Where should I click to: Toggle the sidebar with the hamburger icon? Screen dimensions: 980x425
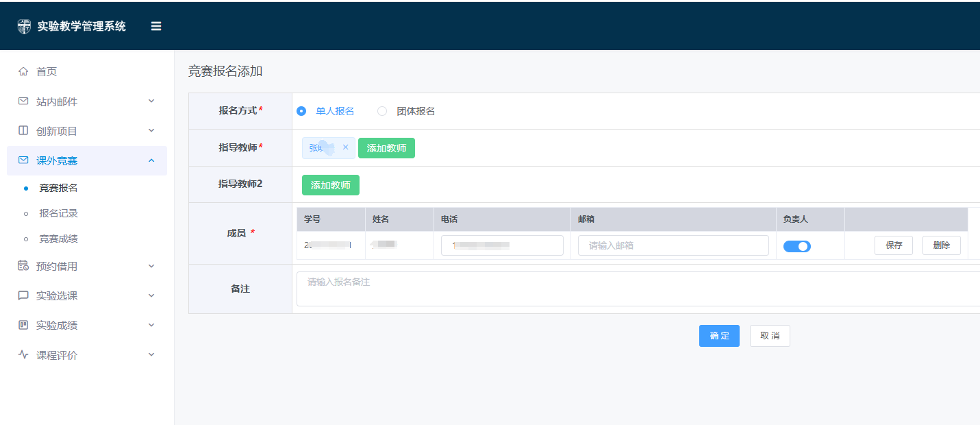pyautogui.click(x=156, y=25)
